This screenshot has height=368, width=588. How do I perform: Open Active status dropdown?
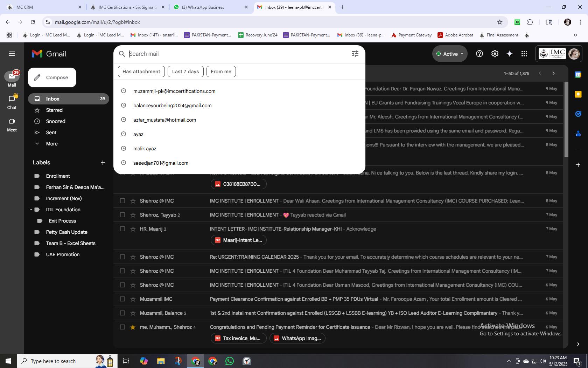click(450, 54)
